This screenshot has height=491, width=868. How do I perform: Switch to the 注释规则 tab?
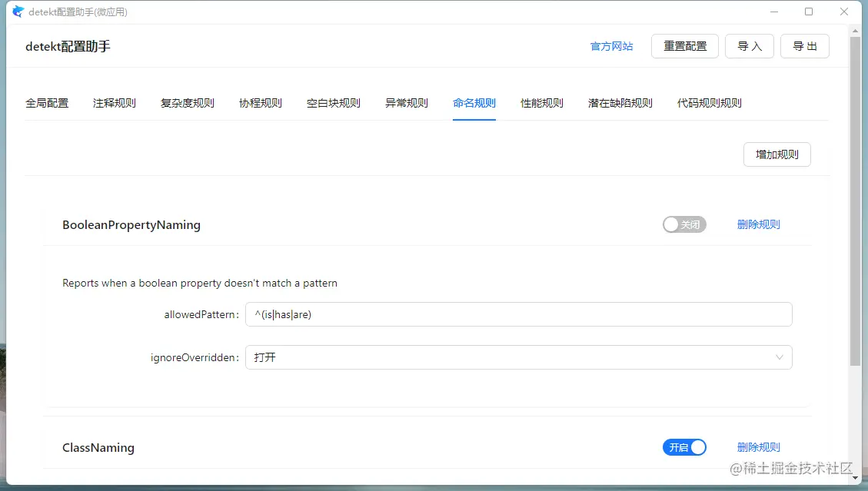(114, 103)
